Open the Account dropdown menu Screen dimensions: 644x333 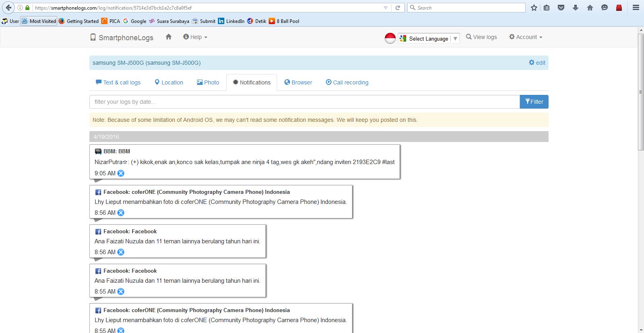point(526,37)
